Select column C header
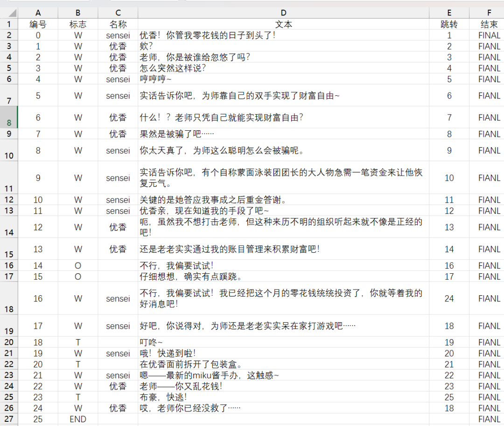Viewport: 504px width, 426px height. [x=118, y=13]
